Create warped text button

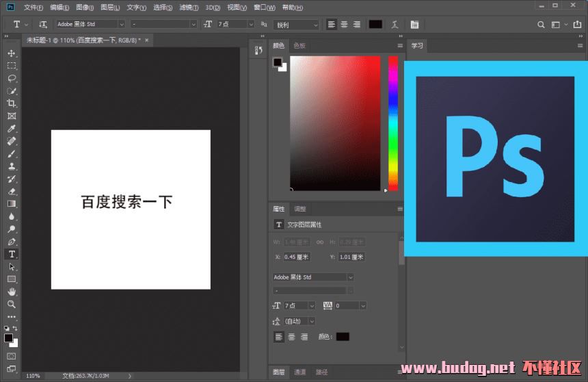point(395,25)
